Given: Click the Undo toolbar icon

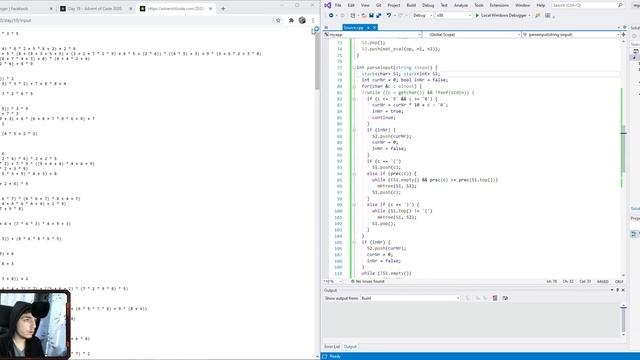Looking at the screenshot, I should click(x=389, y=15).
